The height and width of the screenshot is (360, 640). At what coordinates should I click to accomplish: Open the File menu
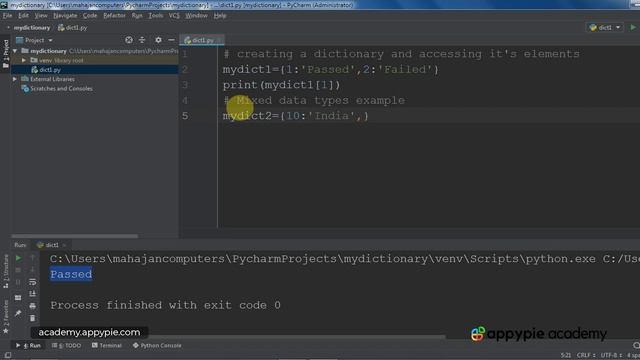(7, 16)
